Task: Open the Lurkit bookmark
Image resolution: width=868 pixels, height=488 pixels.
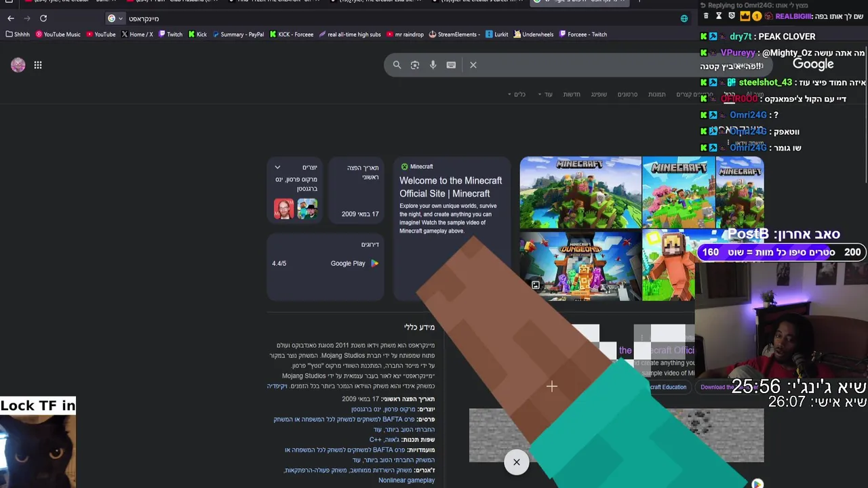Action: tap(496, 35)
